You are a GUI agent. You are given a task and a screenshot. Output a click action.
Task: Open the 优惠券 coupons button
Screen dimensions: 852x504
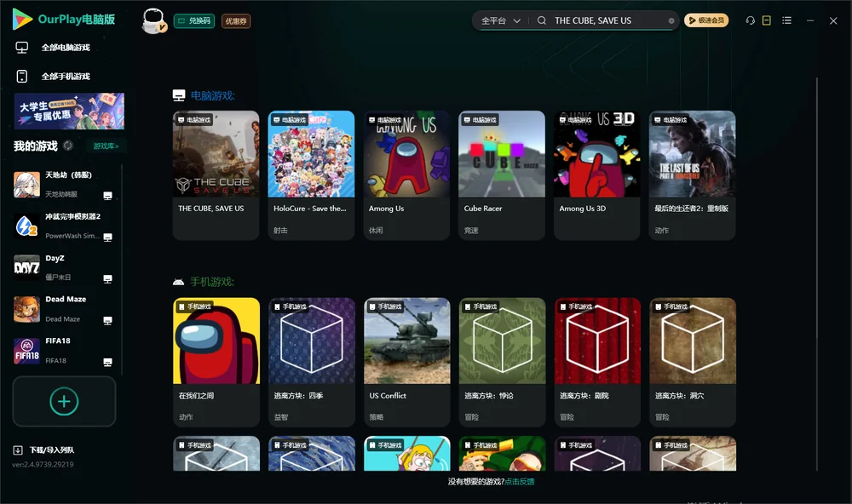(x=236, y=21)
